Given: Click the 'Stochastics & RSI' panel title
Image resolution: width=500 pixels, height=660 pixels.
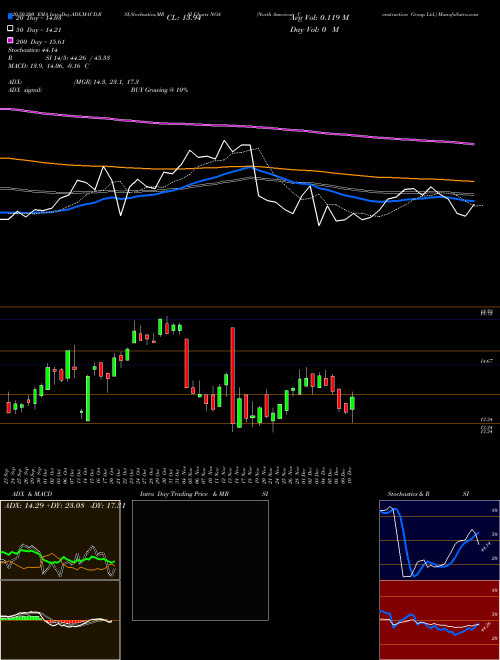Looking at the screenshot, I should coord(428,494).
